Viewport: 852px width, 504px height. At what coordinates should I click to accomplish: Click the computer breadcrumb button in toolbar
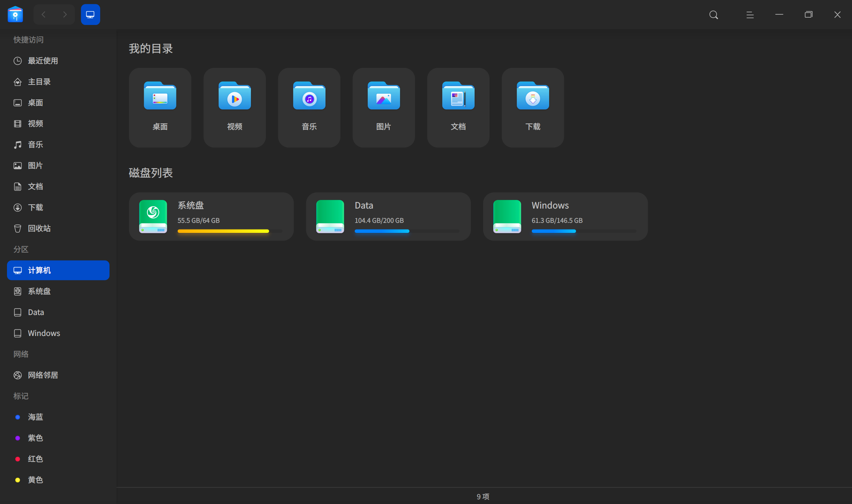tap(91, 15)
